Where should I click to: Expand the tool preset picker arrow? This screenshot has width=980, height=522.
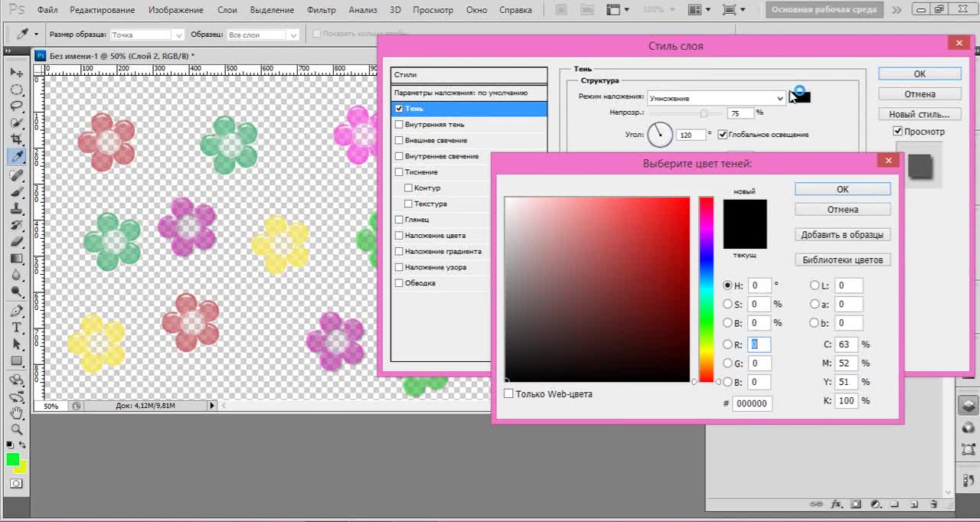(x=37, y=35)
